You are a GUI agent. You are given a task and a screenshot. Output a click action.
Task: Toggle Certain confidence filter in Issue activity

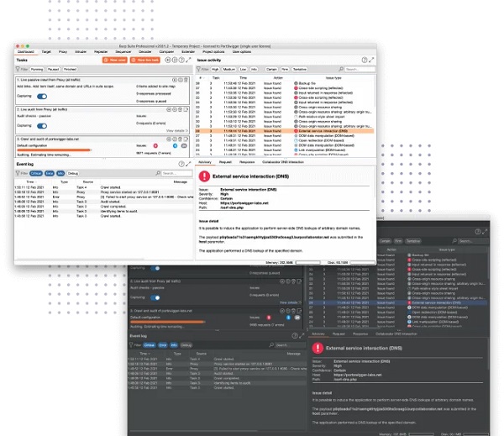[271, 69]
